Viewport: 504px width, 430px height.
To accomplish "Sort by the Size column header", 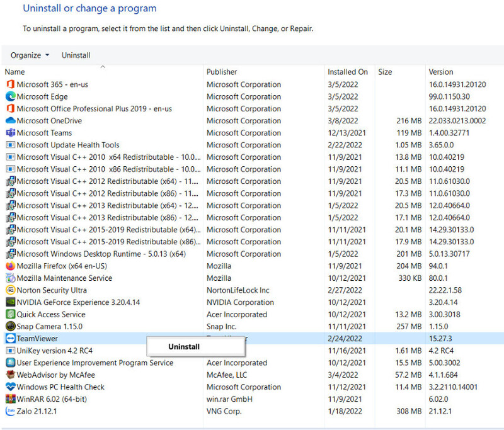I will (385, 72).
